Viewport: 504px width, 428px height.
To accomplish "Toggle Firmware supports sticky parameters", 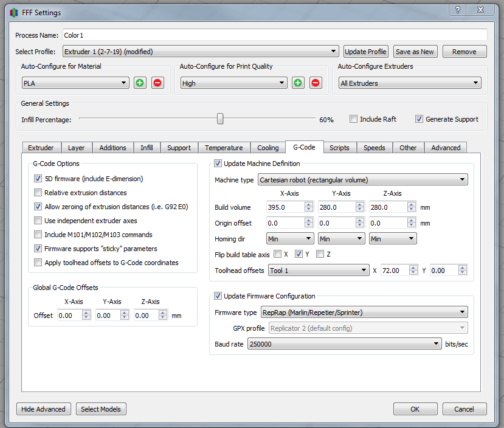I will [x=38, y=249].
